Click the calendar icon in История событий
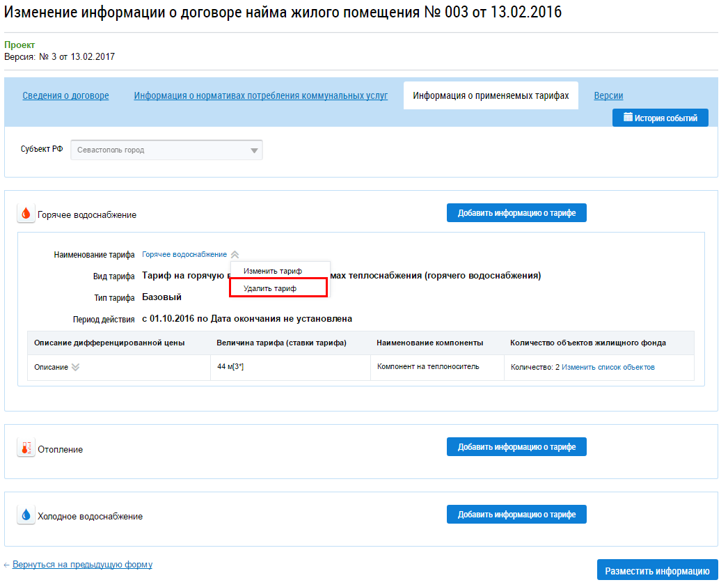Screen dimensions: 728x587 (628, 118)
